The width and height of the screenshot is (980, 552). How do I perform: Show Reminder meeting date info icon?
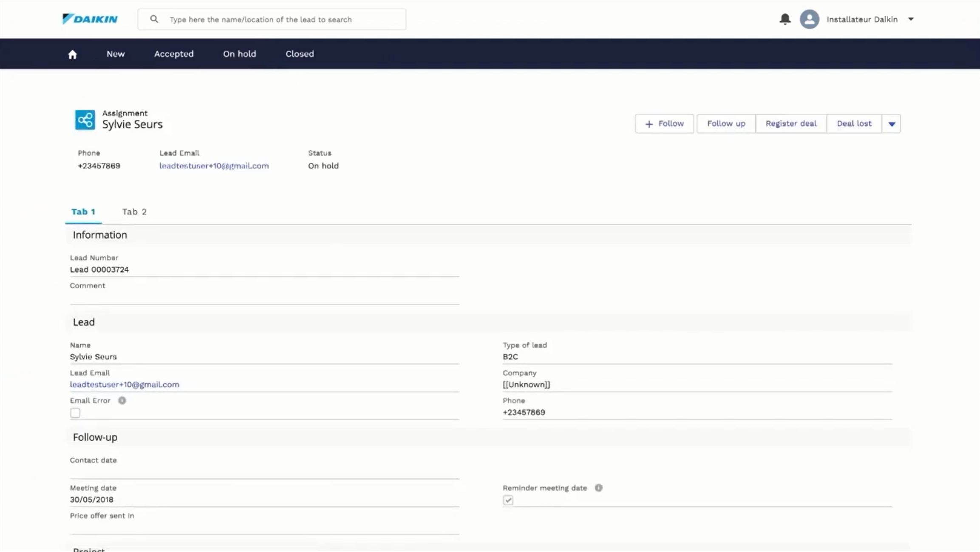tap(598, 488)
